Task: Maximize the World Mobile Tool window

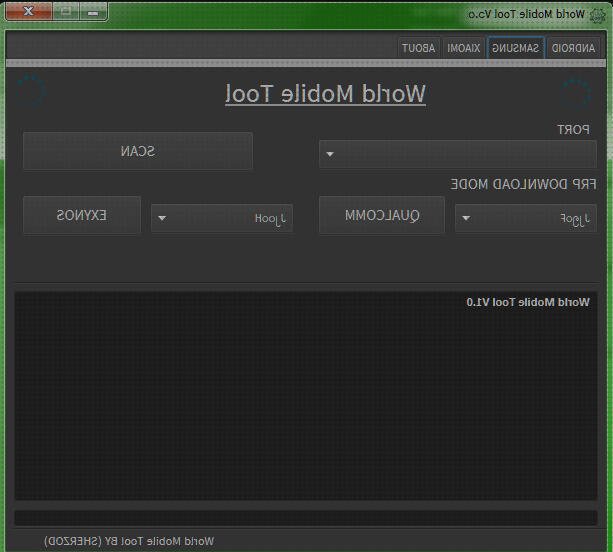Action: 64,13
